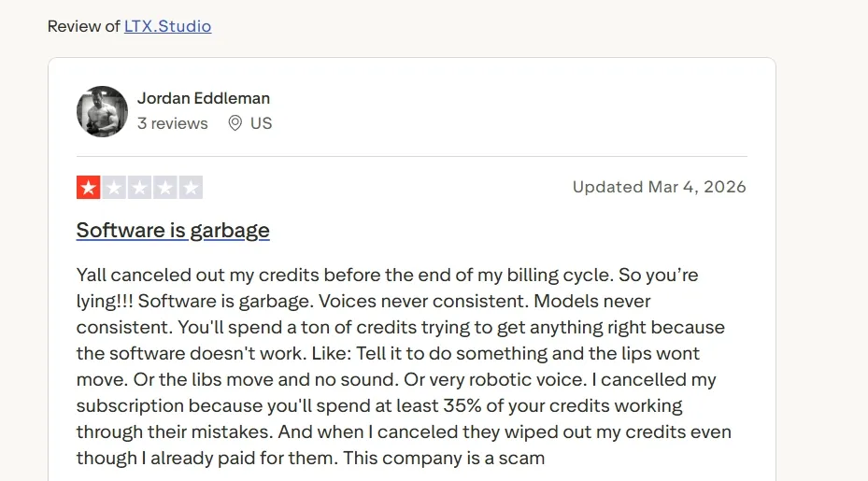Click the second grey rating star

pyautogui.click(x=114, y=187)
